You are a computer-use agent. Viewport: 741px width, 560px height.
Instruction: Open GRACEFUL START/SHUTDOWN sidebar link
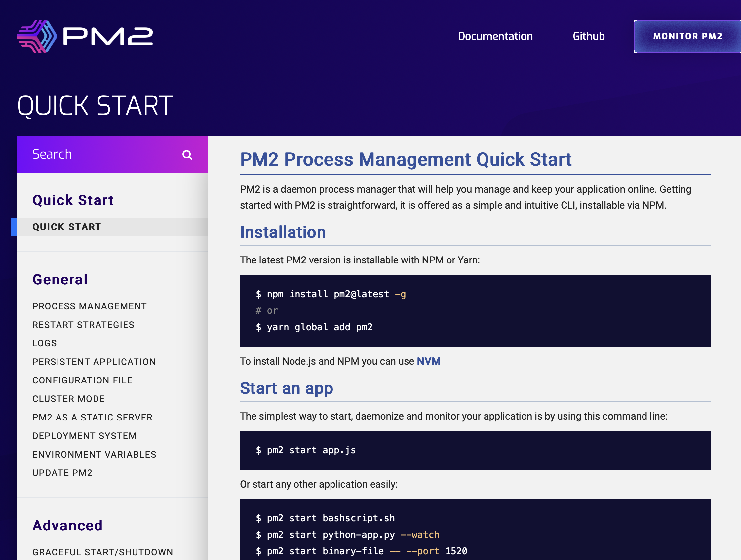click(x=103, y=552)
